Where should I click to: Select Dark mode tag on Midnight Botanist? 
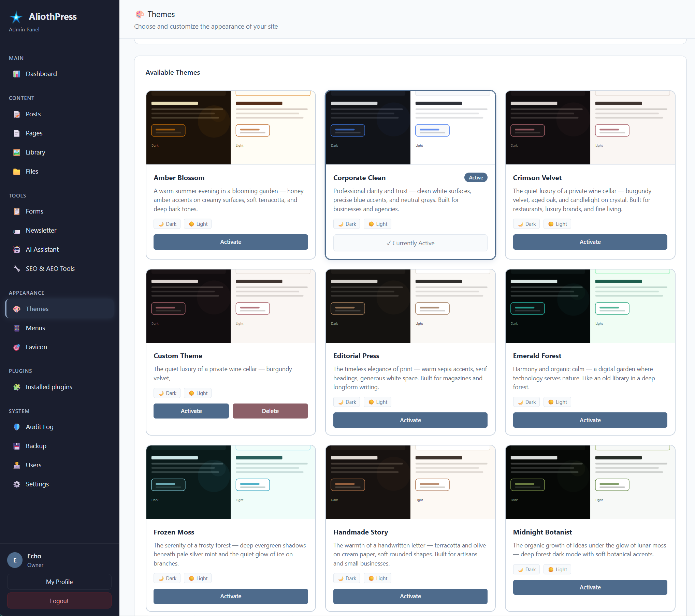526,570
